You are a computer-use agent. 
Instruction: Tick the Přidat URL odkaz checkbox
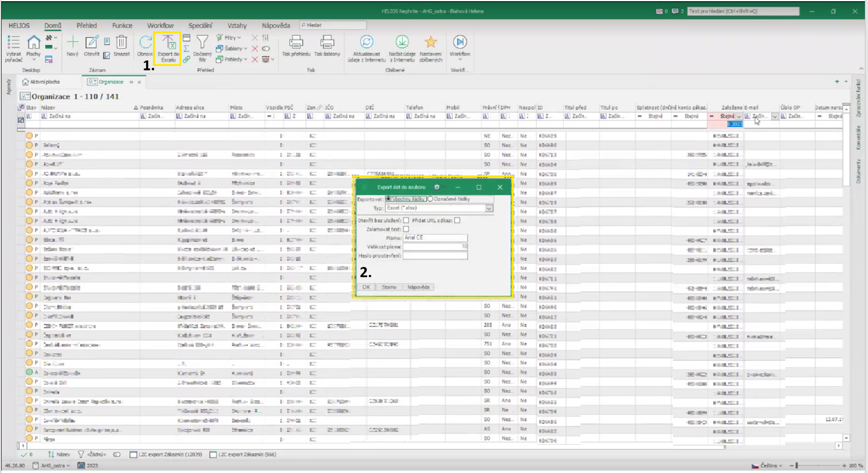click(x=457, y=220)
